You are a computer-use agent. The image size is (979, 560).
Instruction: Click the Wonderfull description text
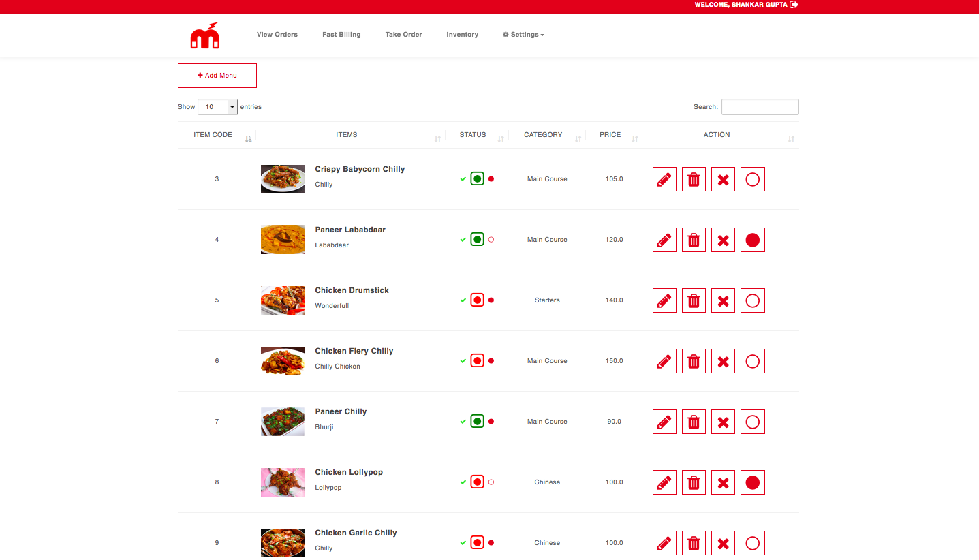point(332,306)
